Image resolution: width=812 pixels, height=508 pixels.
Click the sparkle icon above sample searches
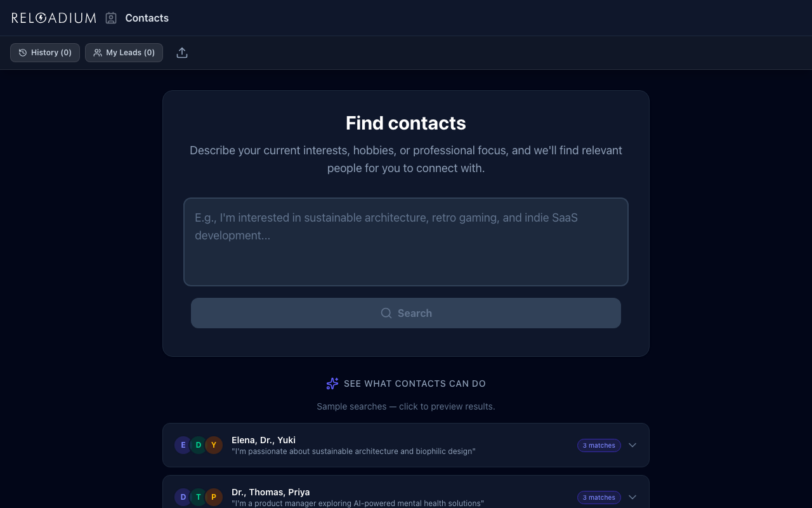click(332, 384)
